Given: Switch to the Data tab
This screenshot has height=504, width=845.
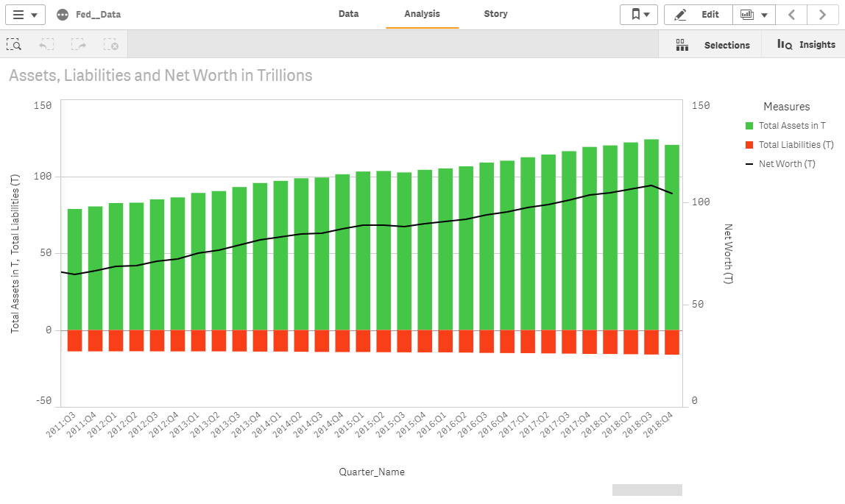Looking at the screenshot, I should (348, 14).
